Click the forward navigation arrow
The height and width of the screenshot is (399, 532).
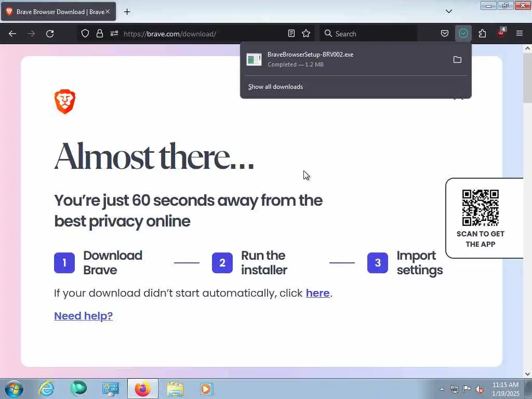click(x=31, y=34)
